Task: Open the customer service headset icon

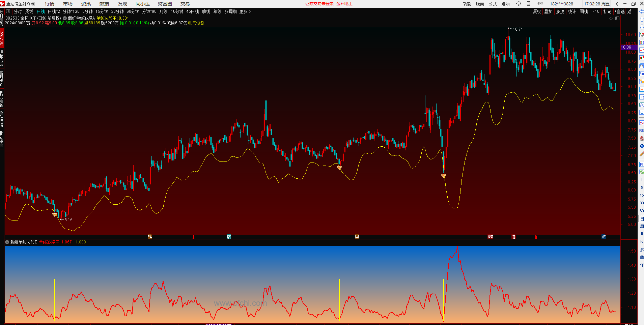Action: coord(519,4)
